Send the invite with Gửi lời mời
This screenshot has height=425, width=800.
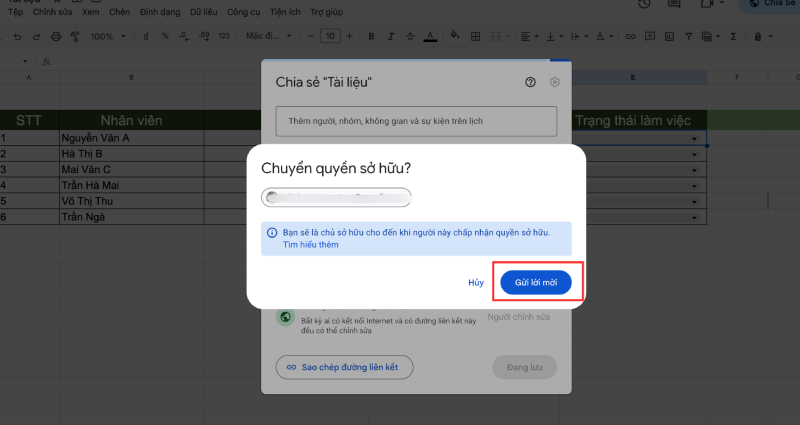click(x=536, y=283)
